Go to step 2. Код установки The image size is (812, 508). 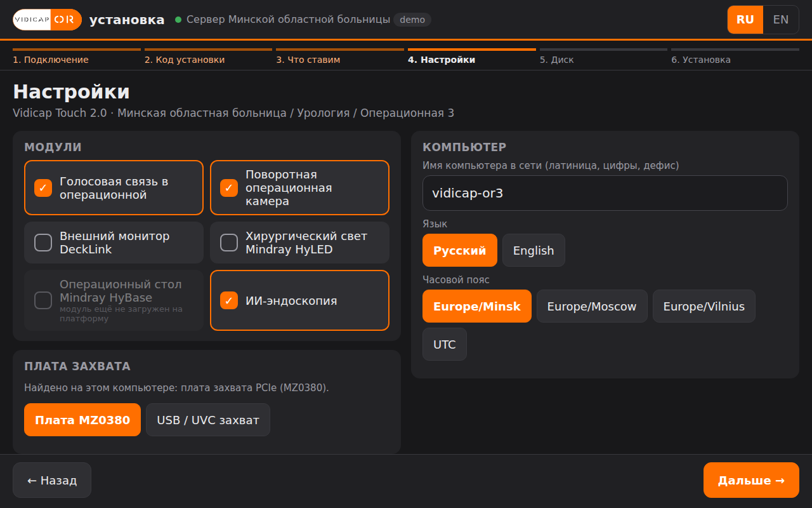click(209, 57)
